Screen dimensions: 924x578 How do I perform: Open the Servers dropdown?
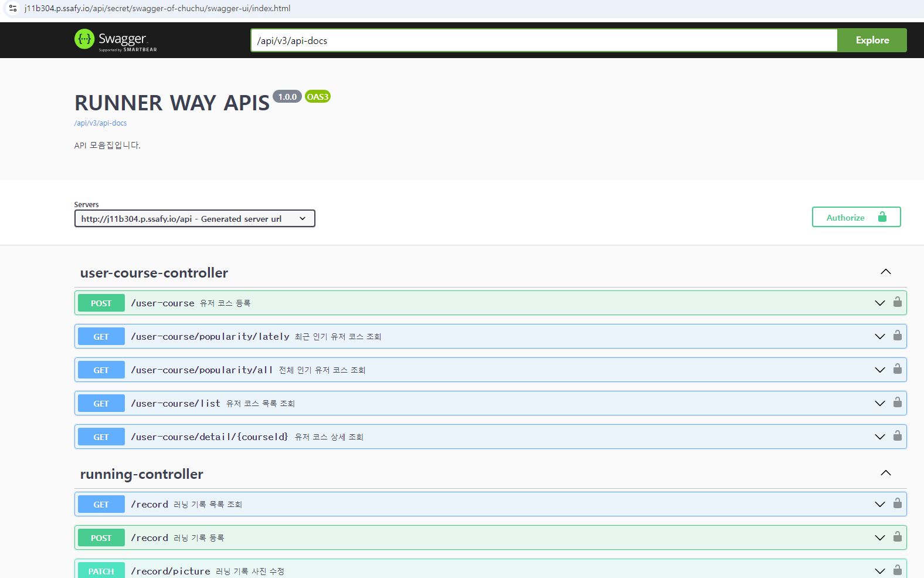coord(195,218)
